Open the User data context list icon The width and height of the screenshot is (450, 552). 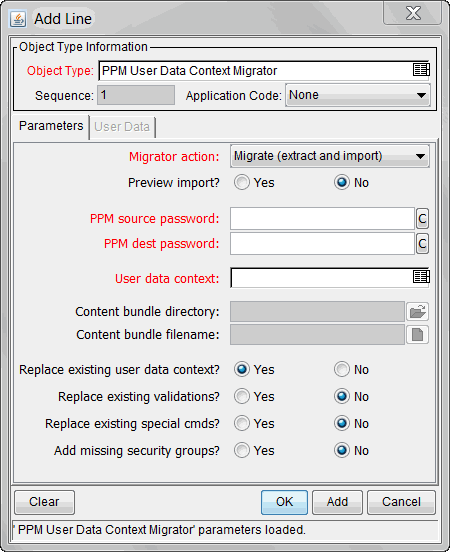(x=421, y=277)
